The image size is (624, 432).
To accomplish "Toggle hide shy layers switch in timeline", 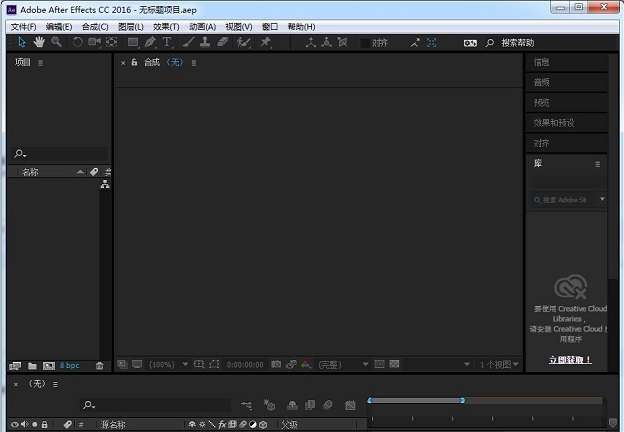I will 292,405.
